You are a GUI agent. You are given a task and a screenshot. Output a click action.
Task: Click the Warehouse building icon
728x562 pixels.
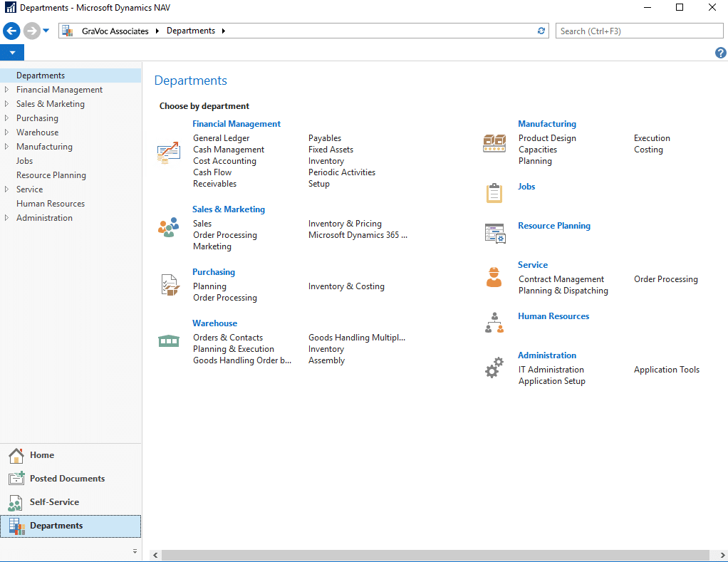click(169, 341)
